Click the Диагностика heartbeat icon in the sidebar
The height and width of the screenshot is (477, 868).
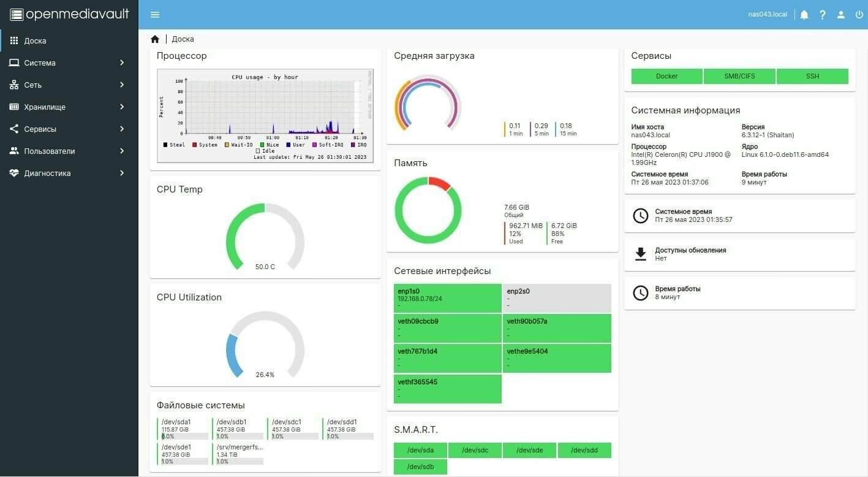pyautogui.click(x=14, y=173)
